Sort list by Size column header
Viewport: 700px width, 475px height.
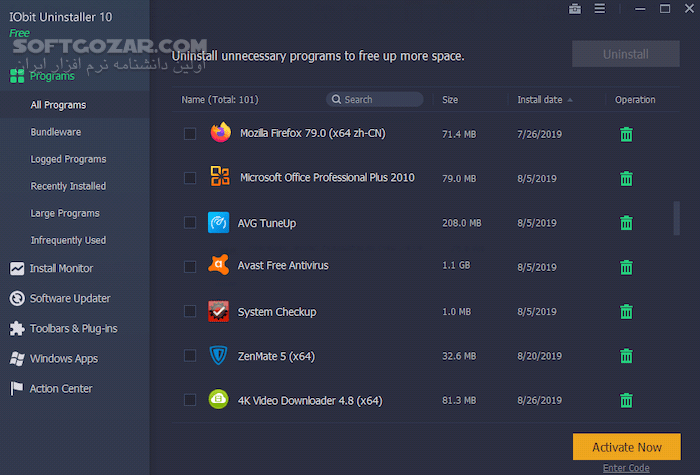pyautogui.click(x=450, y=100)
